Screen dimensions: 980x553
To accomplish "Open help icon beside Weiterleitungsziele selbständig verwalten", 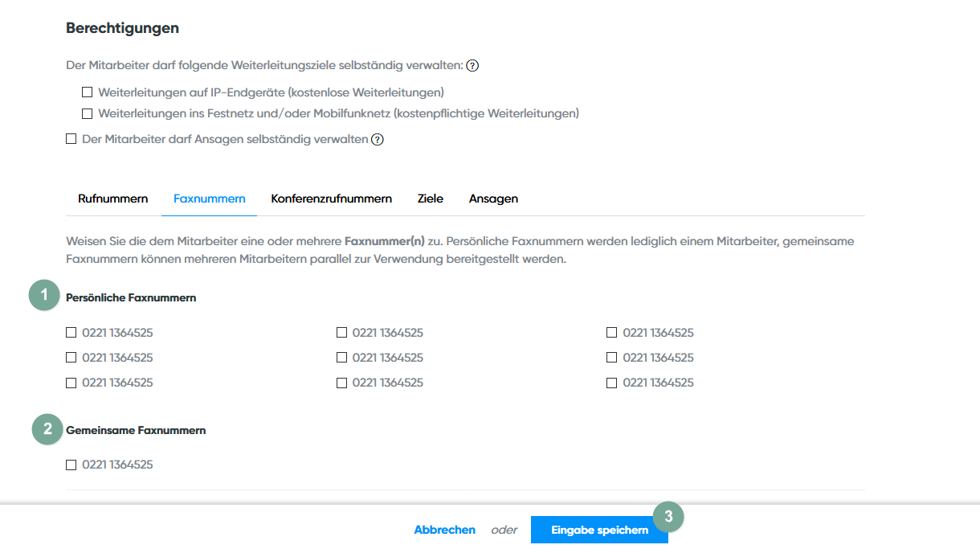I will click(x=472, y=66).
